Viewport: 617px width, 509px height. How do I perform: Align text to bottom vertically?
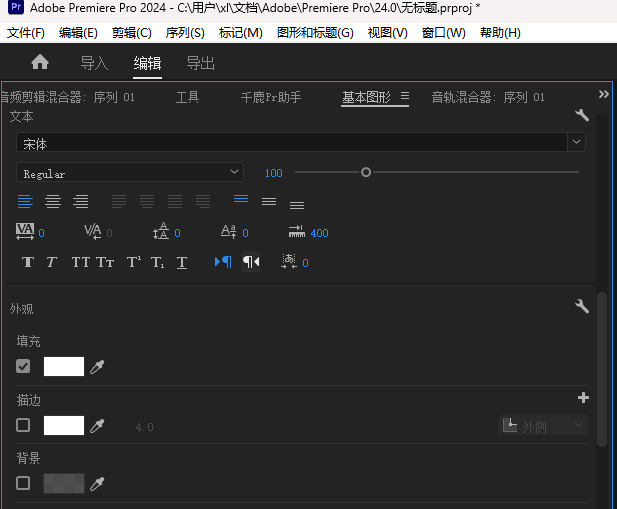pyautogui.click(x=297, y=205)
